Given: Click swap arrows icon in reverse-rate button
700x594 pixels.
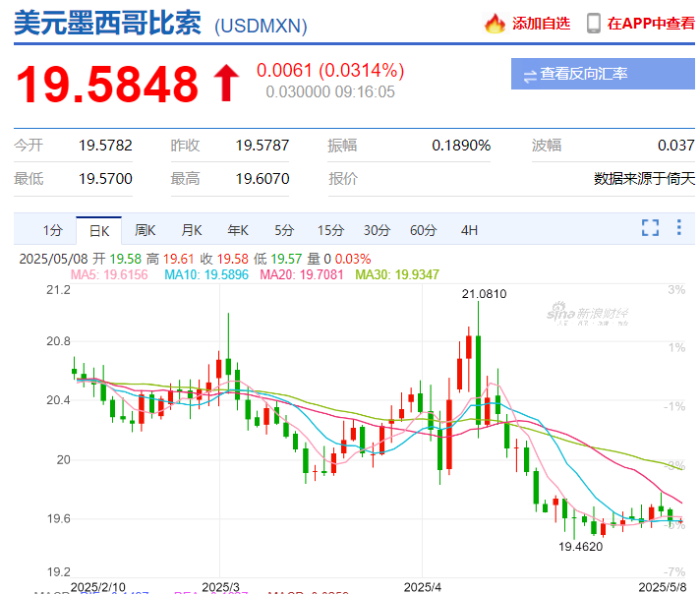Looking at the screenshot, I should (530, 77).
